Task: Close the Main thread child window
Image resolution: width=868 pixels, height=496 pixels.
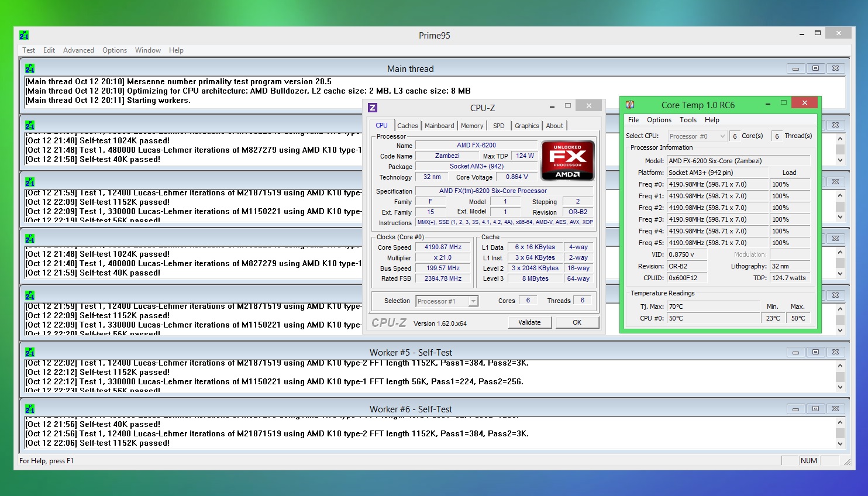Action: tap(836, 68)
